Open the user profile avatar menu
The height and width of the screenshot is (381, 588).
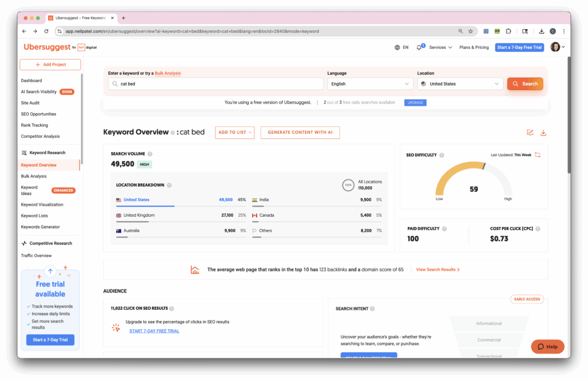[557, 47]
